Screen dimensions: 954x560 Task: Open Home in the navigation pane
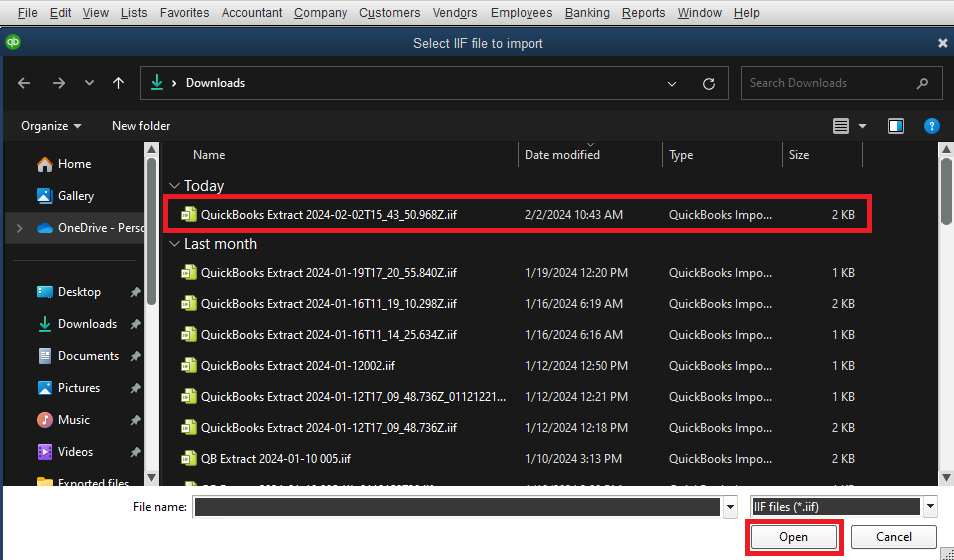point(64,164)
